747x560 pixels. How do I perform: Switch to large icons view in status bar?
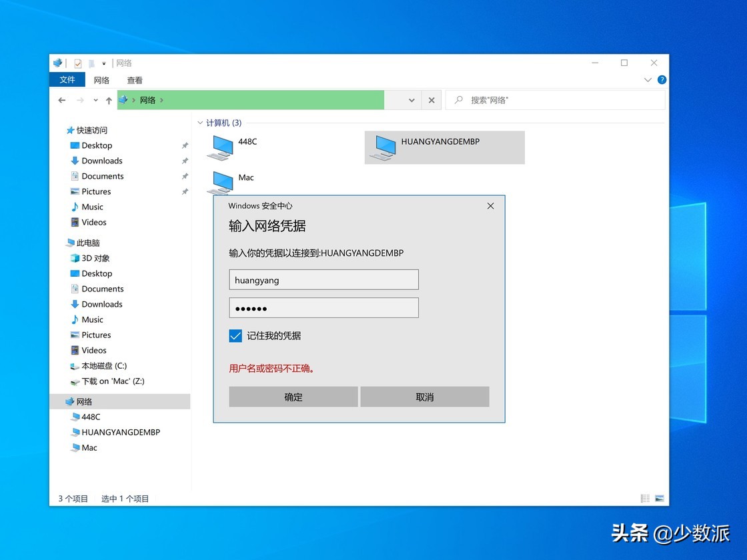(x=660, y=499)
